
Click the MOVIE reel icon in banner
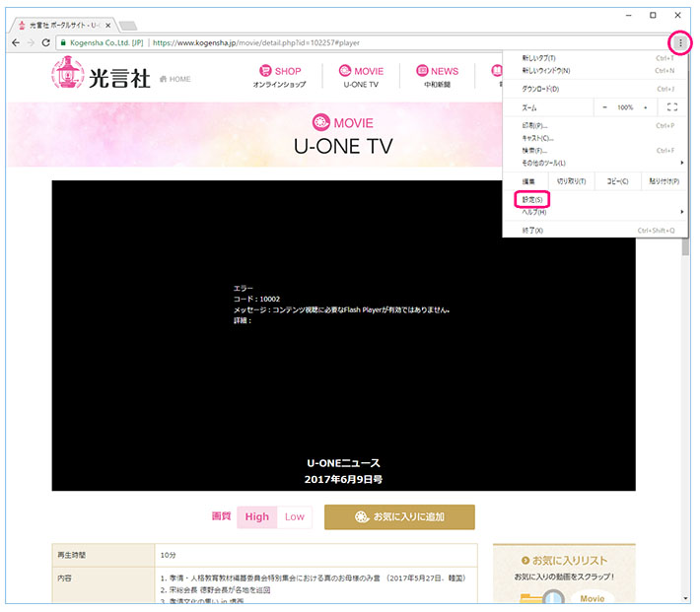(x=320, y=122)
